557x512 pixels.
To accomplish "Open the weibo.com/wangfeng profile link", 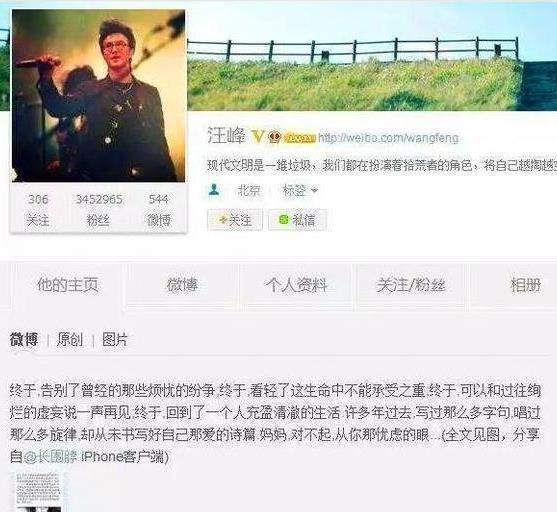I will coord(388,138).
